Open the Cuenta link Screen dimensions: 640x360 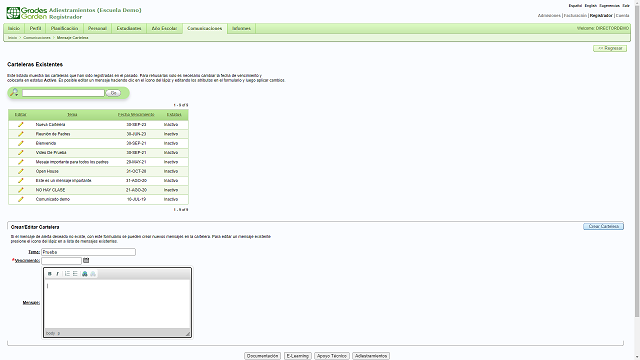[x=622, y=16]
